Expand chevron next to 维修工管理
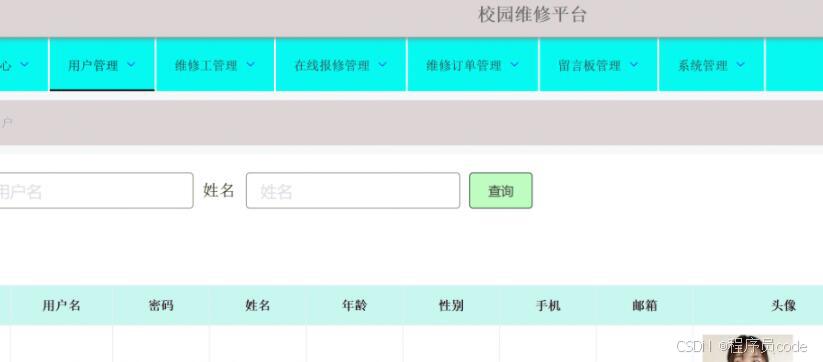The height and width of the screenshot is (362, 823). pyautogui.click(x=251, y=65)
